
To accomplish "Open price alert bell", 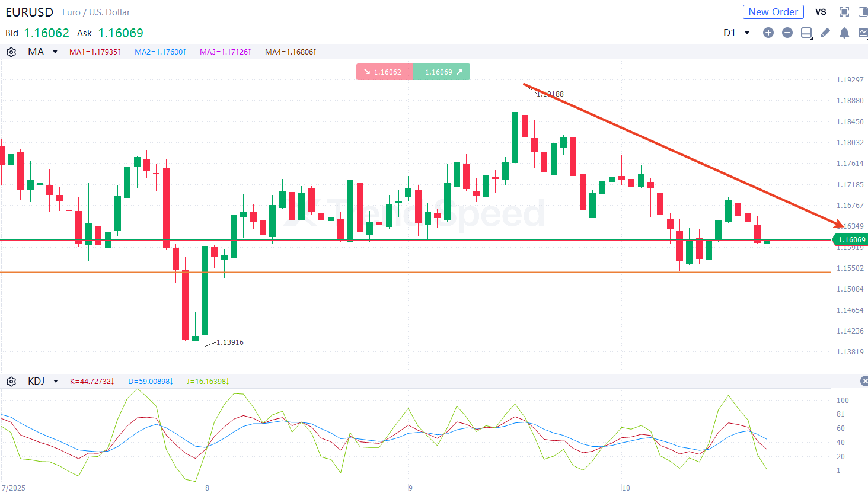I will (x=844, y=33).
